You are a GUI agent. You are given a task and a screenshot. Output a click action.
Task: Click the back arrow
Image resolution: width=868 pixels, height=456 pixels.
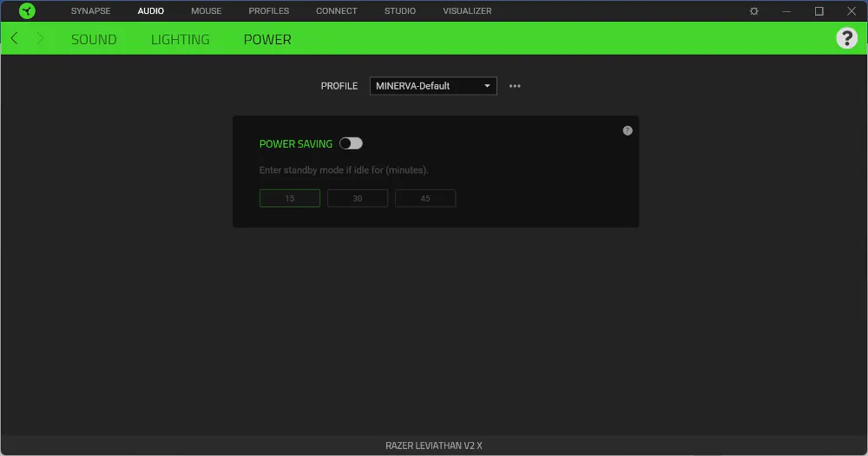[15, 38]
